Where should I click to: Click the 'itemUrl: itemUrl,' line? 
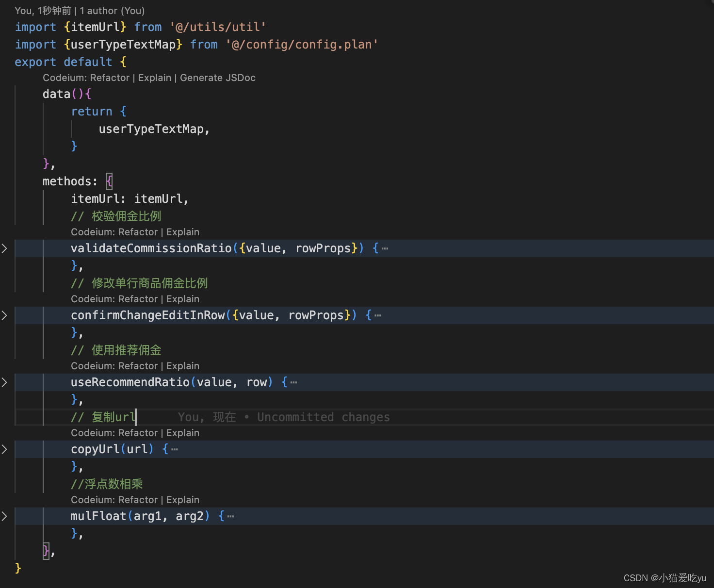[x=130, y=199]
